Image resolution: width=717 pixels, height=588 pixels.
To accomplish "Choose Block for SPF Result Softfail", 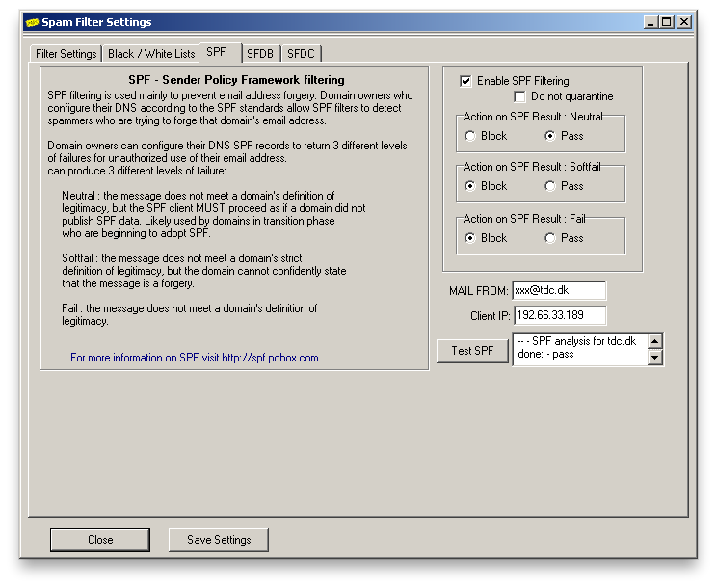I will pos(470,186).
